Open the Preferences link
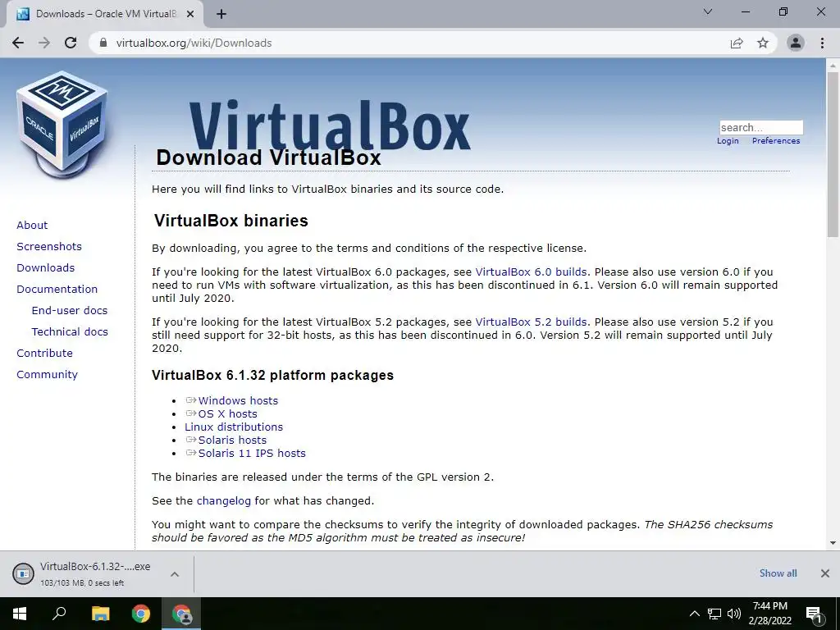This screenshot has width=840, height=630. pyautogui.click(x=776, y=141)
